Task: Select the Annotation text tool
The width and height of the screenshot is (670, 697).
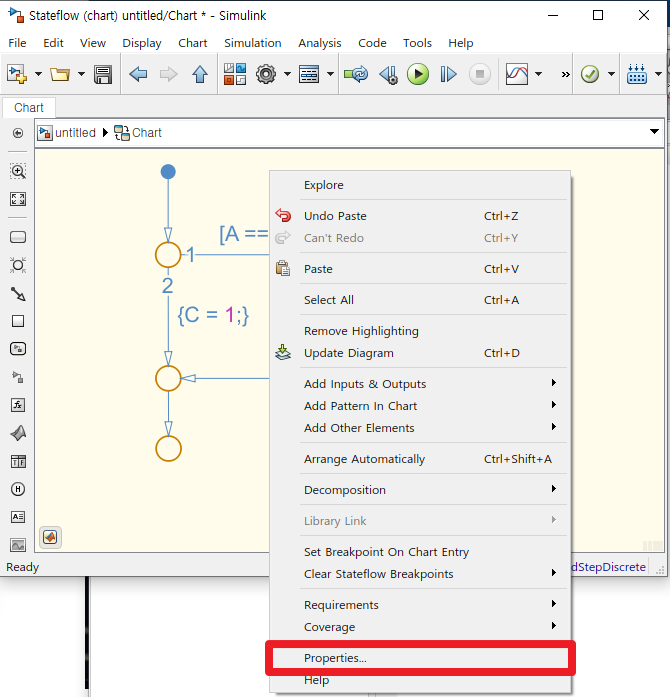Action: pos(18,517)
